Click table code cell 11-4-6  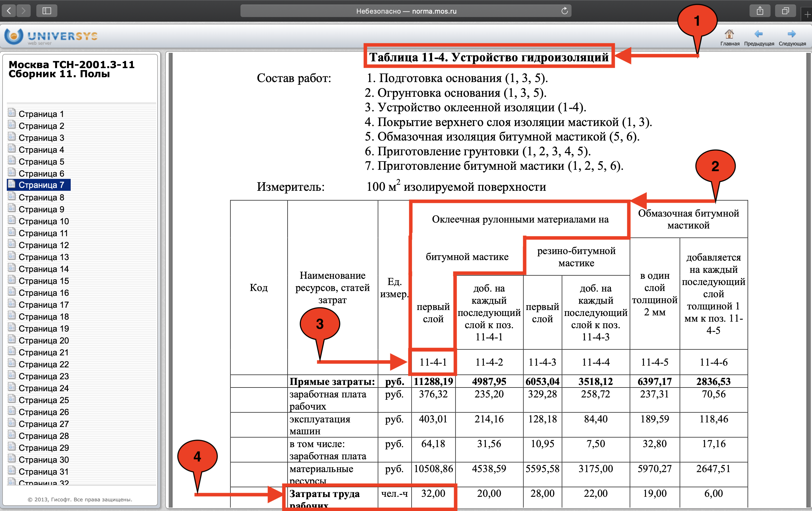click(x=713, y=362)
